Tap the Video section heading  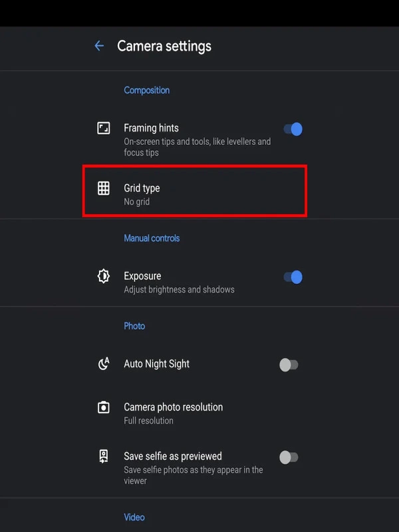[134, 517]
